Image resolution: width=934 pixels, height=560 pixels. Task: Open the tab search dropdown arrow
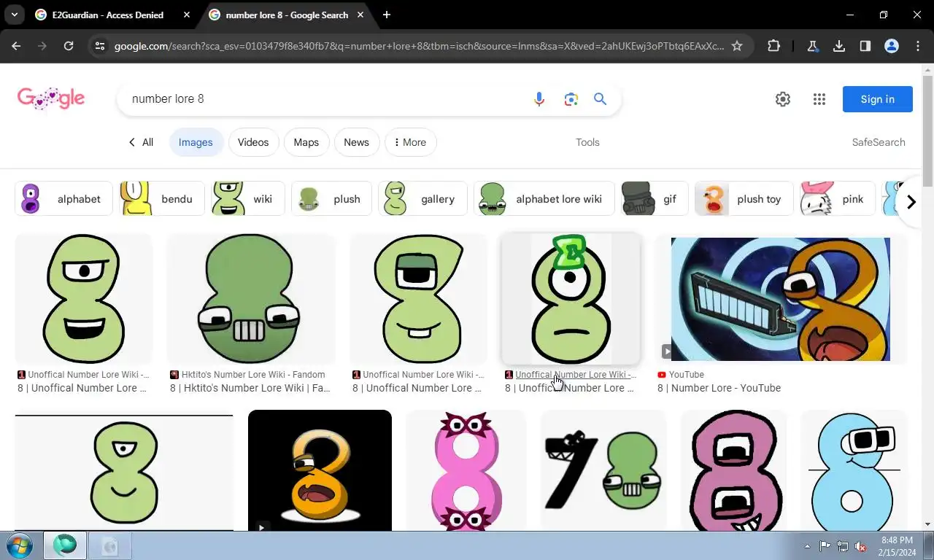14,15
